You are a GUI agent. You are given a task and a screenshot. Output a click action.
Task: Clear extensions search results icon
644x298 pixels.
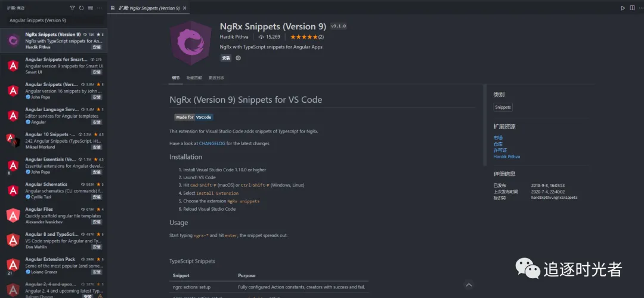coord(91,8)
